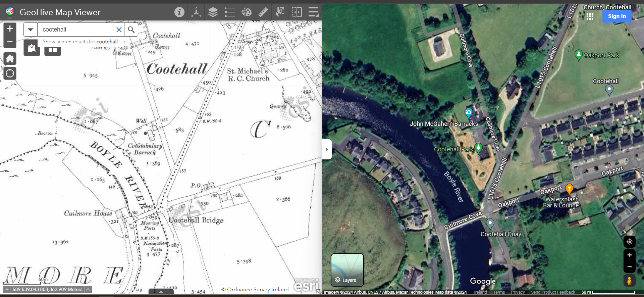644x297 pixels.
Task: Open the Google Maps Layers thumbnail
Action: pos(347,270)
